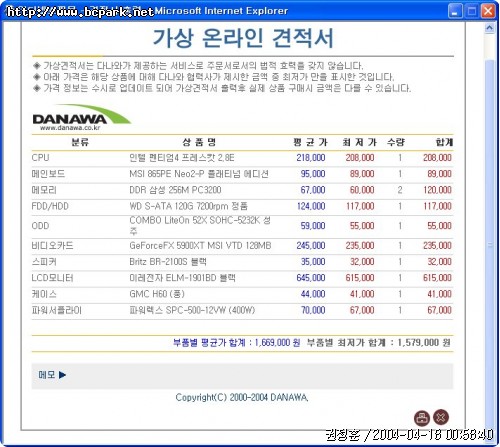Viewport: 500px width, 447px height.
Task: Click the vertical scrollbar thumb
Action: [x=489, y=245]
